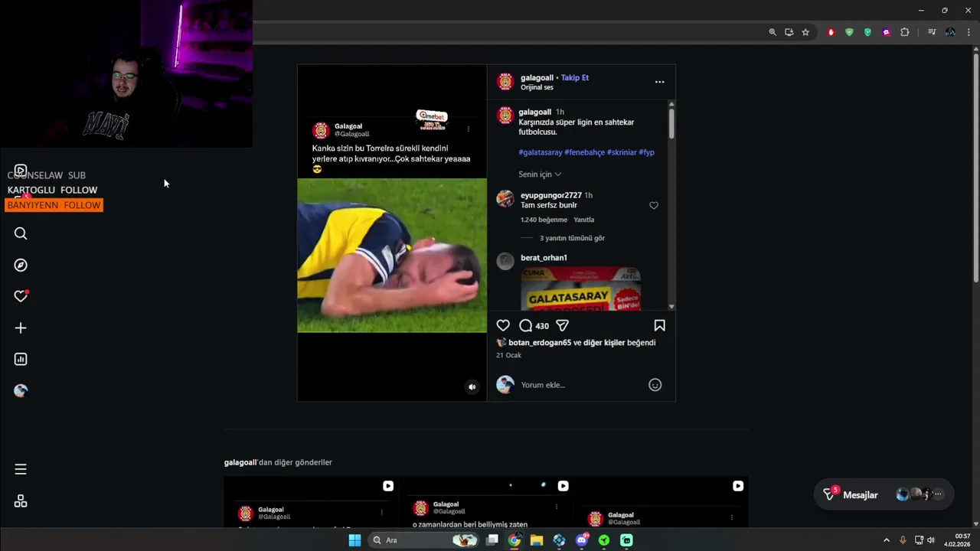Open botan_erdogan65 liker profile
Image resolution: width=980 pixels, height=551 pixels.
[540, 343]
